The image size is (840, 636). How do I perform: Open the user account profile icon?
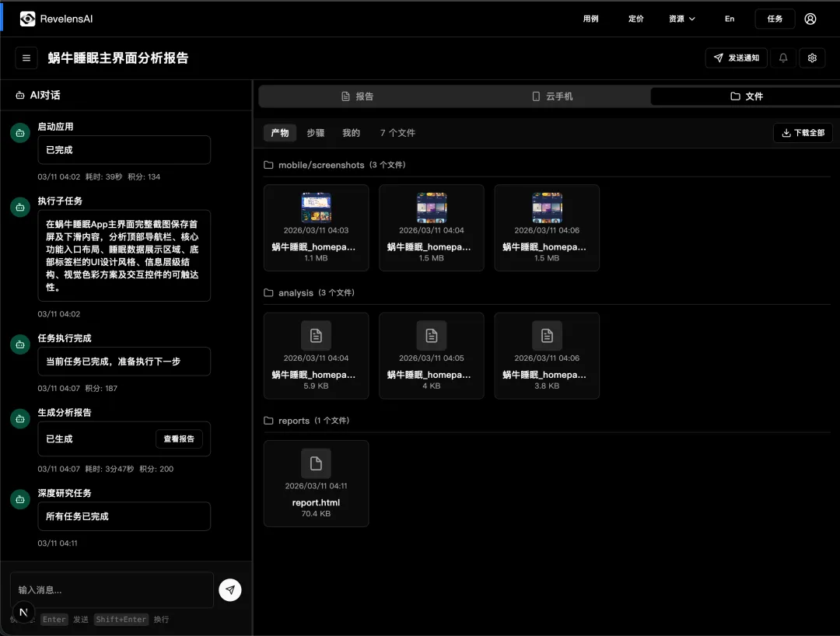pyautogui.click(x=810, y=19)
